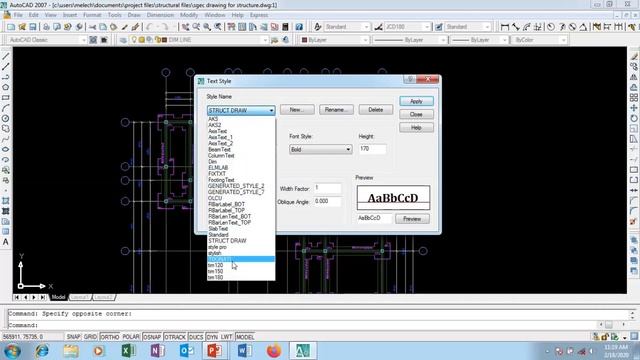The height and width of the screenshot is (360, 640).
Task: Click the Open file icon
Action: [22, 27]
